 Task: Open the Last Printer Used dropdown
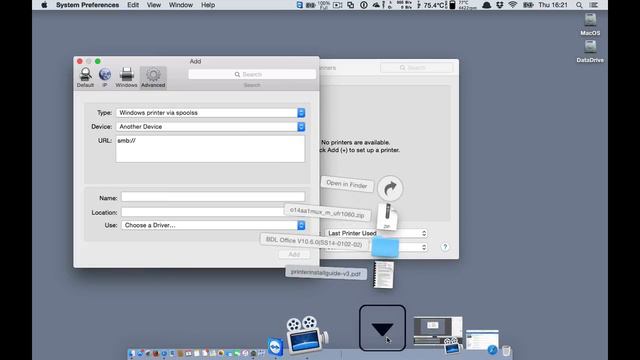tap(376, 233)
